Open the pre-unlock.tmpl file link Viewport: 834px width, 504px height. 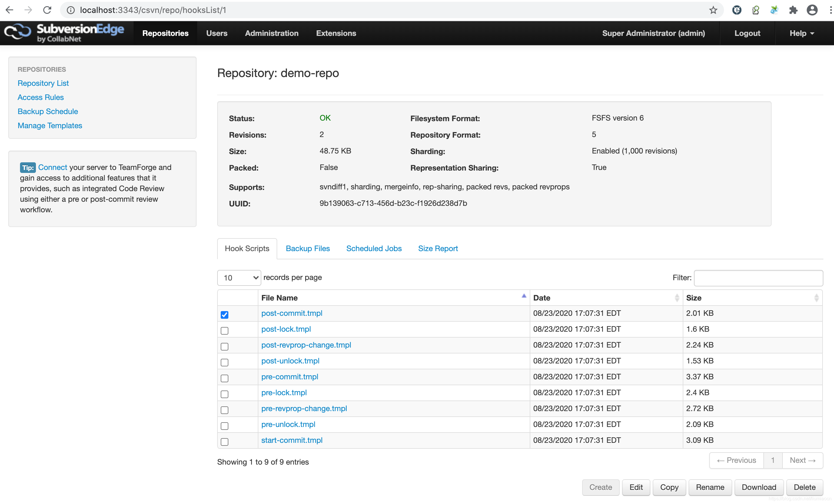[x=288, y=424]
